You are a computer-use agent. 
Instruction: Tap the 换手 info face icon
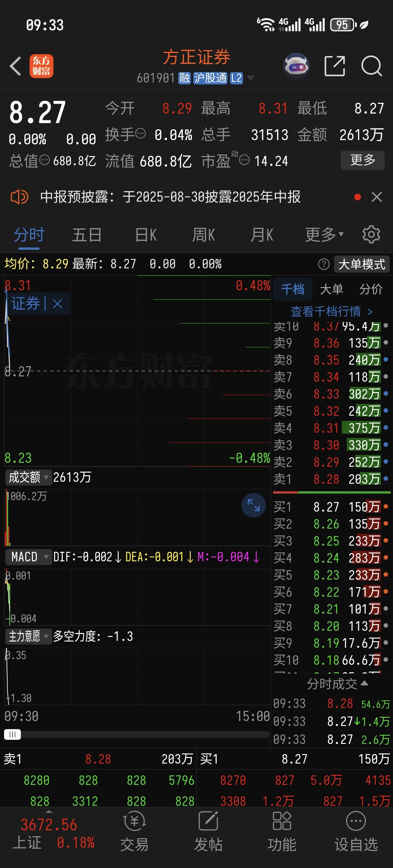tap(140, 134)
